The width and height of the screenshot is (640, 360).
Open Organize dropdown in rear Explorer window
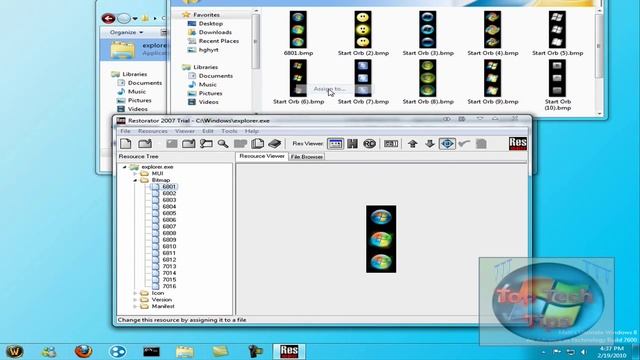(127, 32)
